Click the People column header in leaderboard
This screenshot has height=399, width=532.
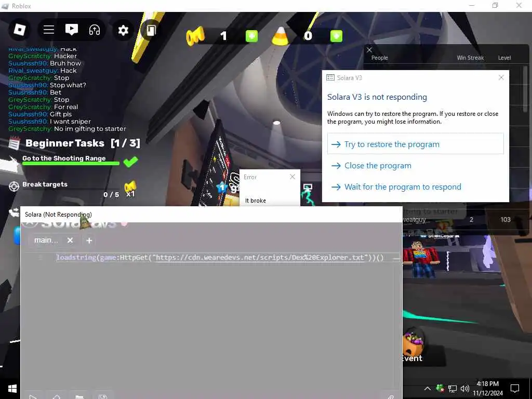(x=379, y=58)
